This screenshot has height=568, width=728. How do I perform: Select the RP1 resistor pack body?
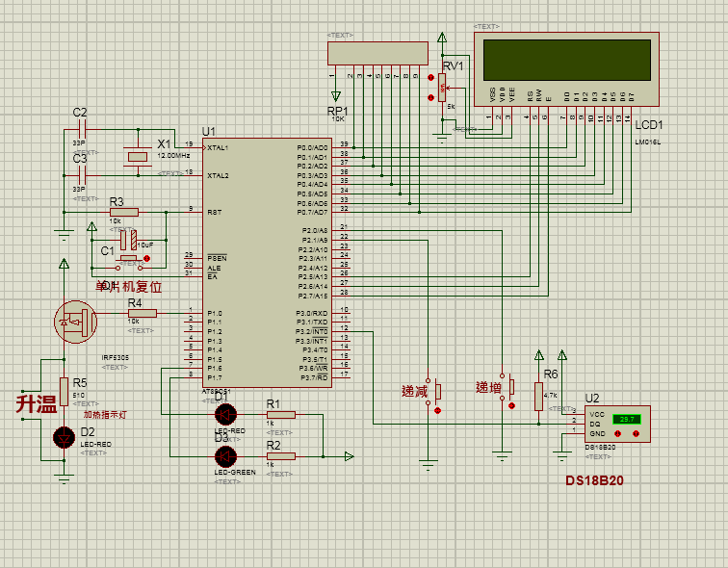(x=377, y=53)
